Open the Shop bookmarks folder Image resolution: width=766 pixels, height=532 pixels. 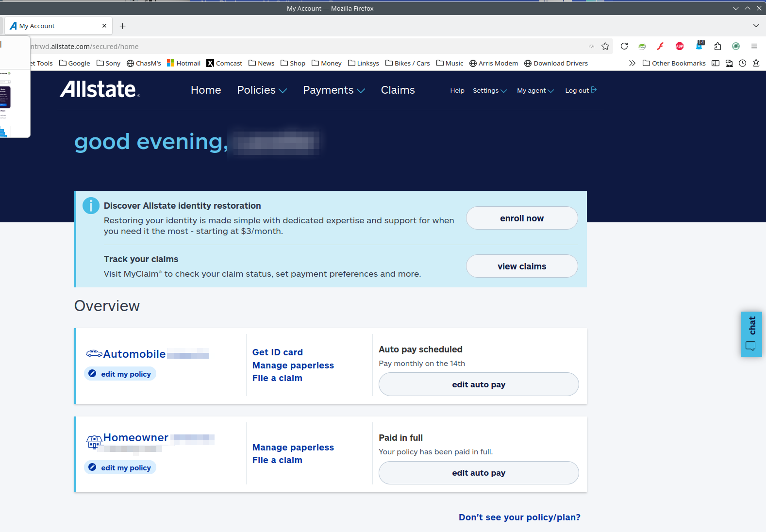coord(293,63)
